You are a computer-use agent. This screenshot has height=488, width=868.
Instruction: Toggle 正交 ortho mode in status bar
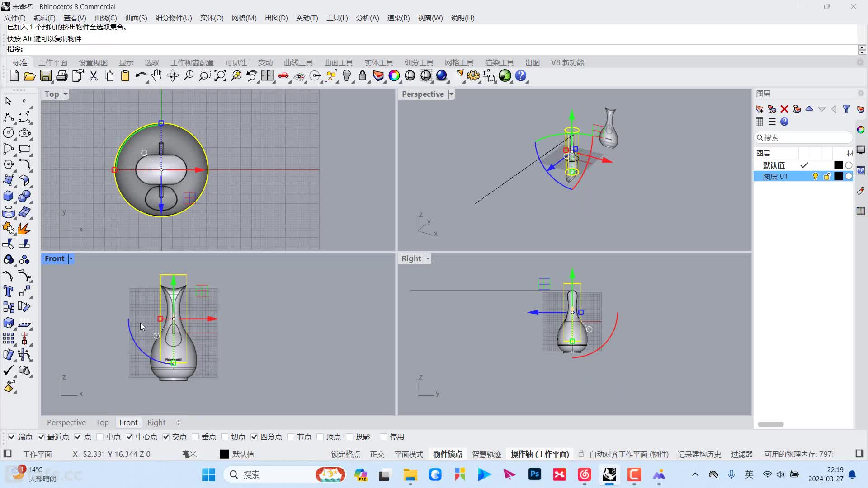[x=377, y=454]
